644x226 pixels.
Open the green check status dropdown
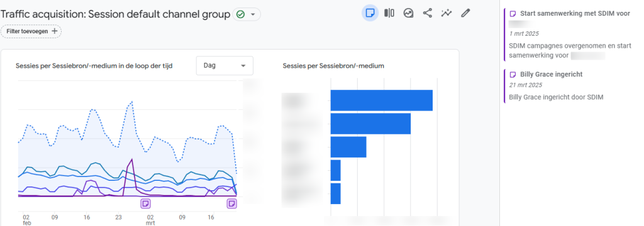[247, 14]
